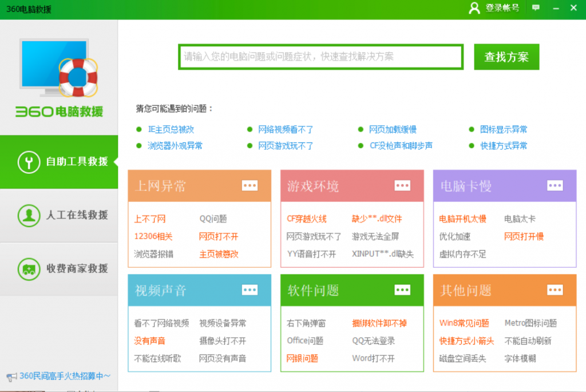Expand the 游戏环境 category's extra options
586x392 pixels.
tap(402, 185)
